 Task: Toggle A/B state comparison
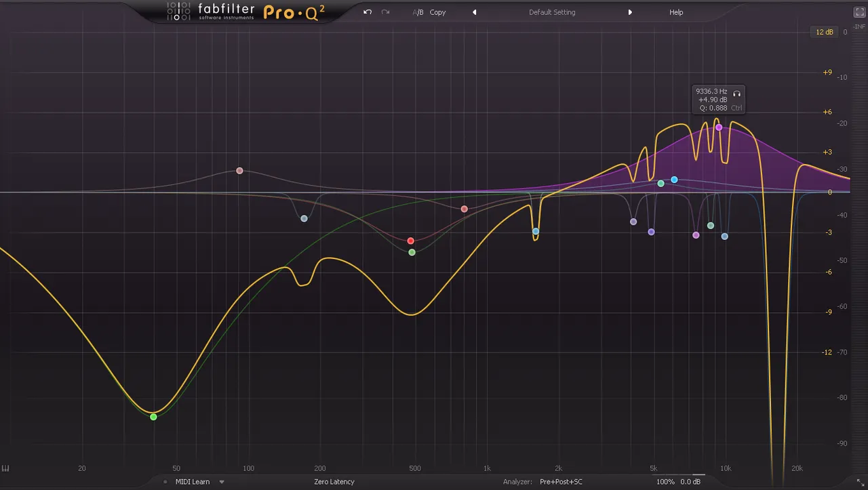click(x=418, y=12)
